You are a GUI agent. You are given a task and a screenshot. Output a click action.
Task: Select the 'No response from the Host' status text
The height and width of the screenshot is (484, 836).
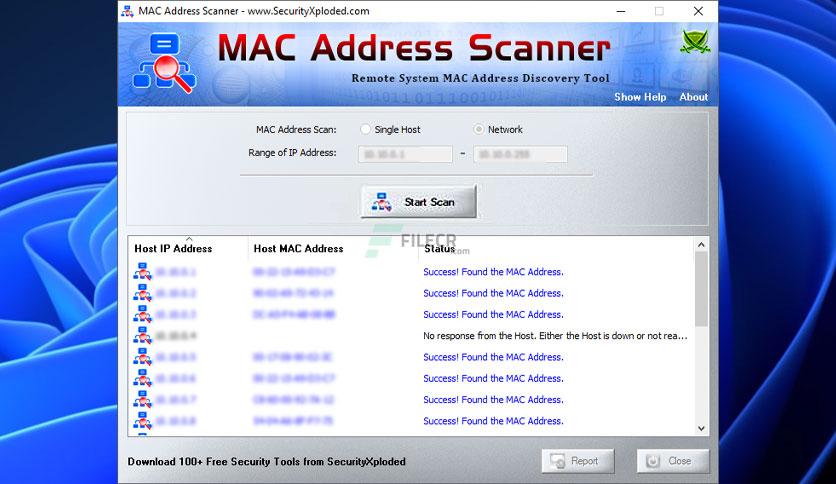pos(555,336)
